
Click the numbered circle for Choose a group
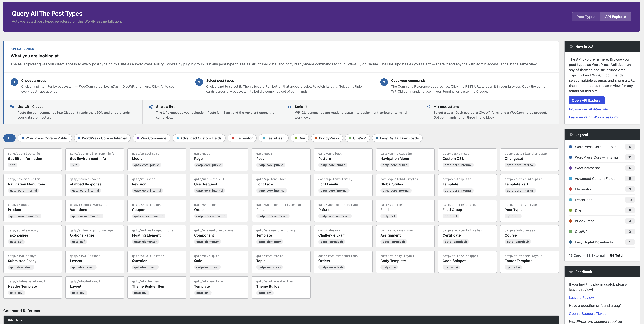point(14,82)
